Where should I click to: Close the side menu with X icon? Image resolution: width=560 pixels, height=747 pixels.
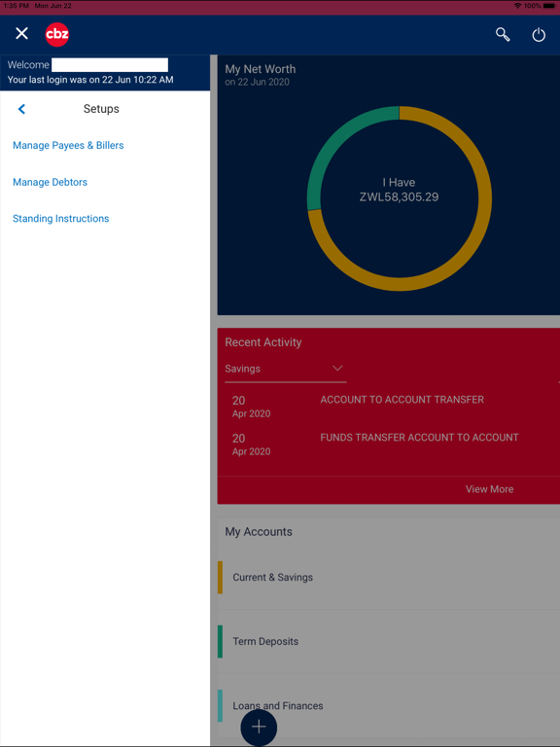21,34
